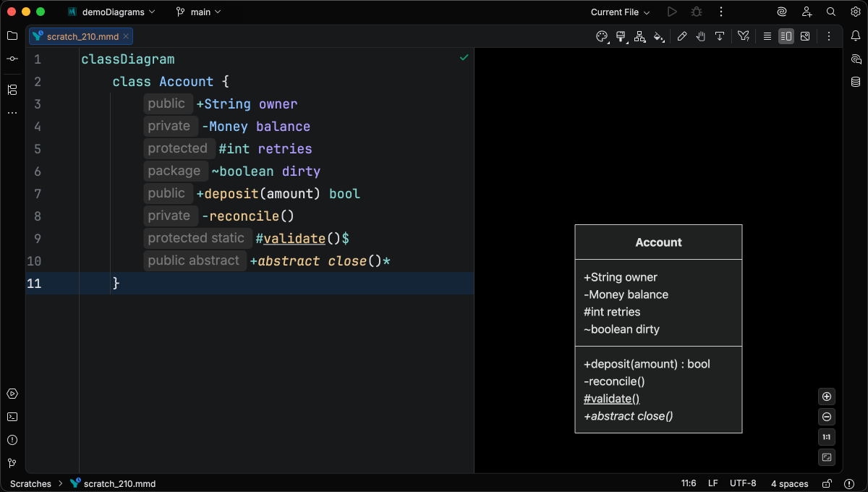Viewport: 868px width, 492px height.
Task: Open the Structure tool window
Action: coord(12,90)
